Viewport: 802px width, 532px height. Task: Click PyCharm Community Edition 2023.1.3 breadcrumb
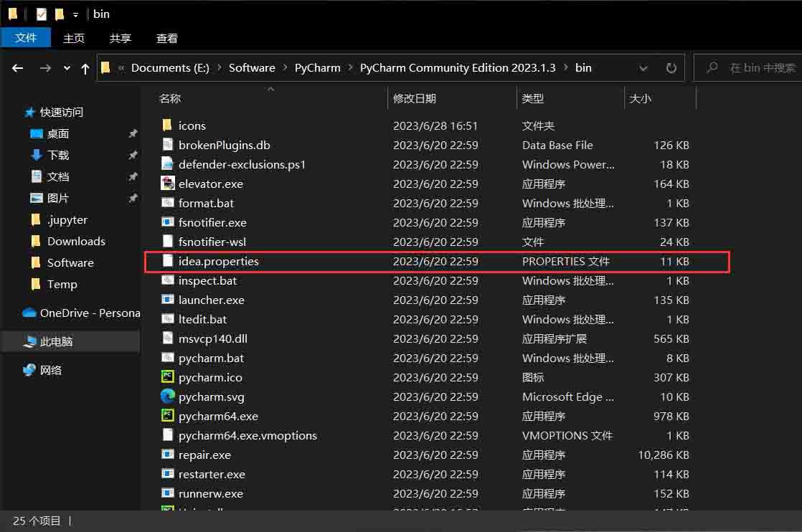(457, 68)
